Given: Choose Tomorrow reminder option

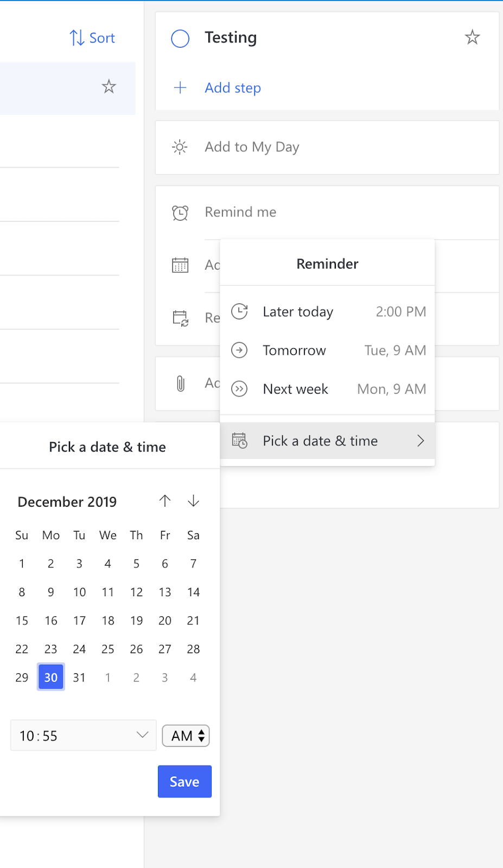Looking at the screenshot, I should pyautogui.click(x=327, y=350).
